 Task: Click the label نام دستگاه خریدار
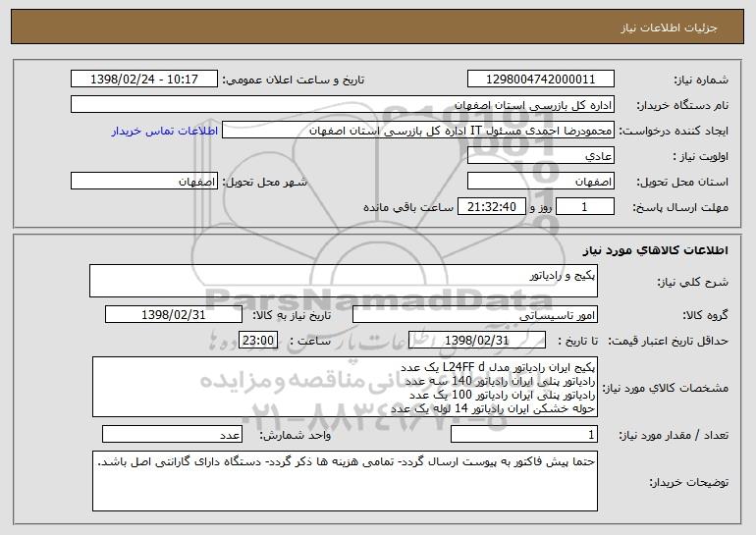[682, 105]
